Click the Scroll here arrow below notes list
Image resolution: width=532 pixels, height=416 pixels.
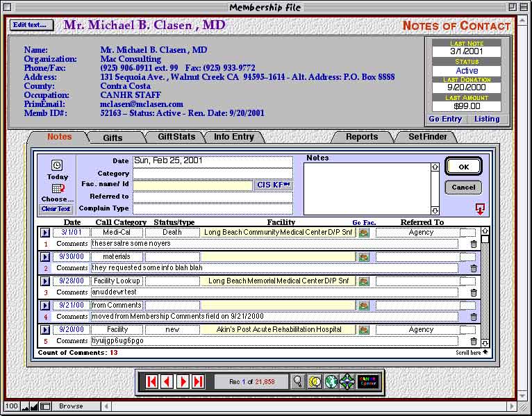pyautogui.click(x=485, y=352)
